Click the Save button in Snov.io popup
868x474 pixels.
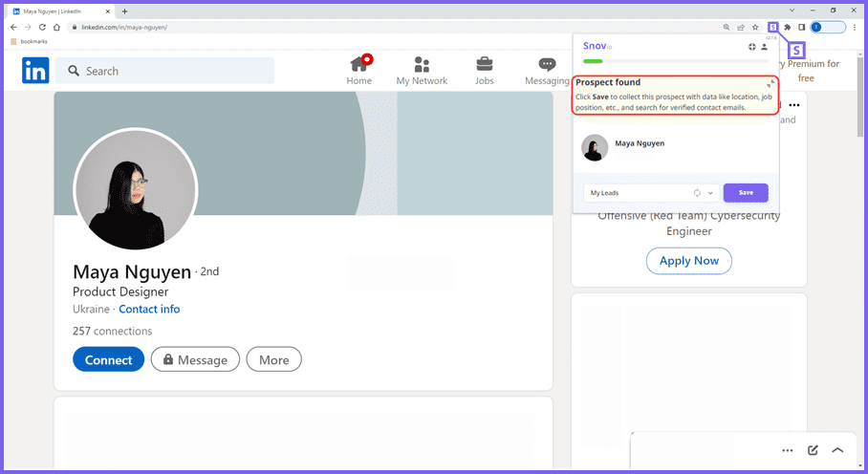pyautogui.click(x=746, y=193)
